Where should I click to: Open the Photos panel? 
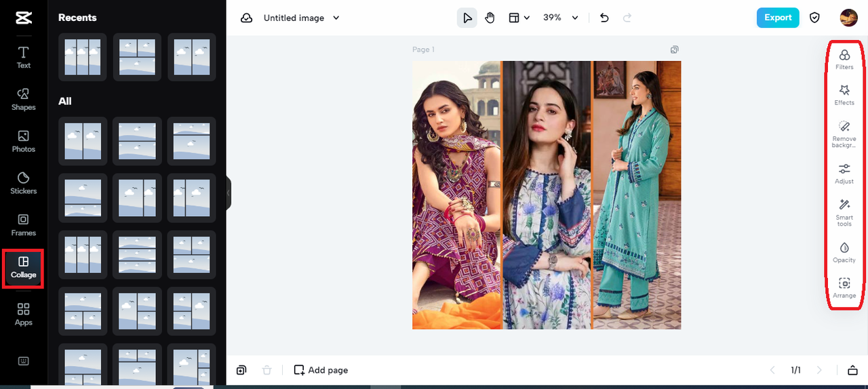(x=24, y=141)
